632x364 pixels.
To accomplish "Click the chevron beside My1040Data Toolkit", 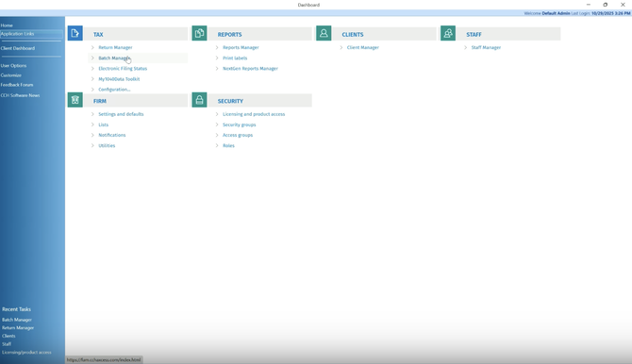I will pyautogui.click(x=92, y=79).
